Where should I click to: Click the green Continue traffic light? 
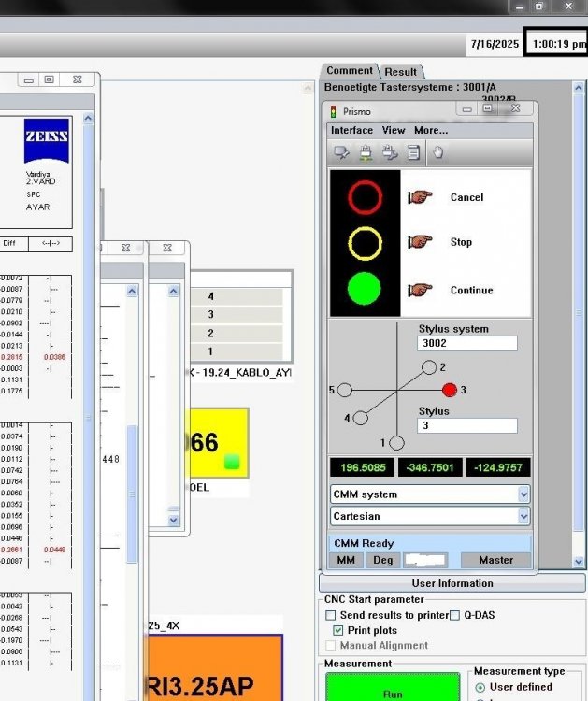[x=365, y=290]
